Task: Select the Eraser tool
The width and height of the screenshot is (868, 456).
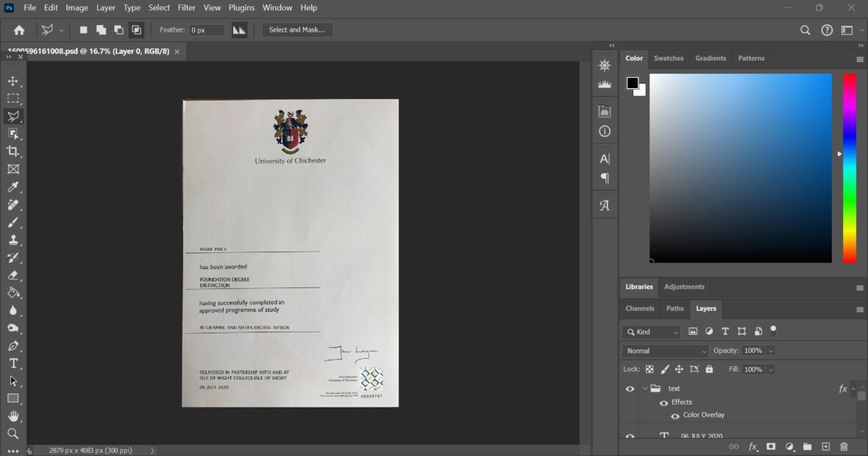Action: [13, 275]
